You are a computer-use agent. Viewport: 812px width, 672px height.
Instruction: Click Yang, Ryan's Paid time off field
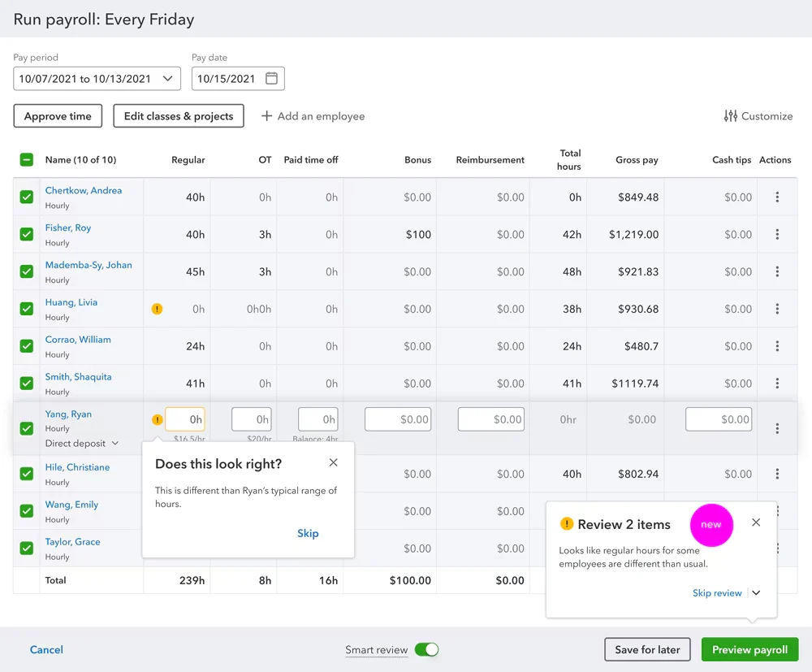pyautogui.click(x=317, y=419)
